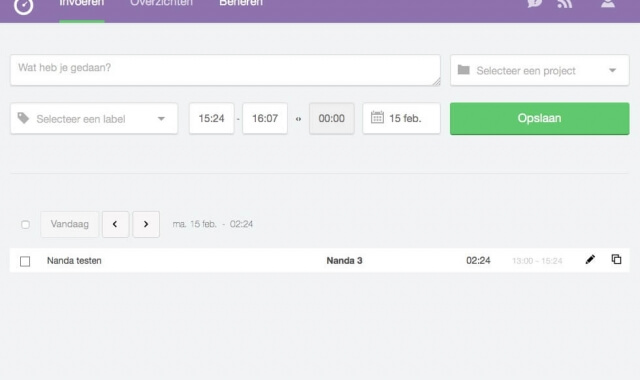The image size is (640, 380).
Task: Click the calendar icon next to 15 feb.
Action: [377, 118]
